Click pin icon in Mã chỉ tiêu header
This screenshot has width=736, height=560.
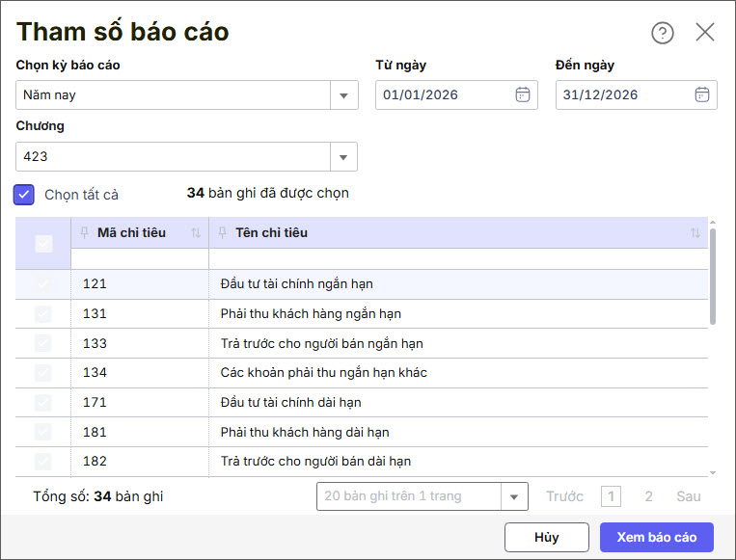(x=85, y=232)
